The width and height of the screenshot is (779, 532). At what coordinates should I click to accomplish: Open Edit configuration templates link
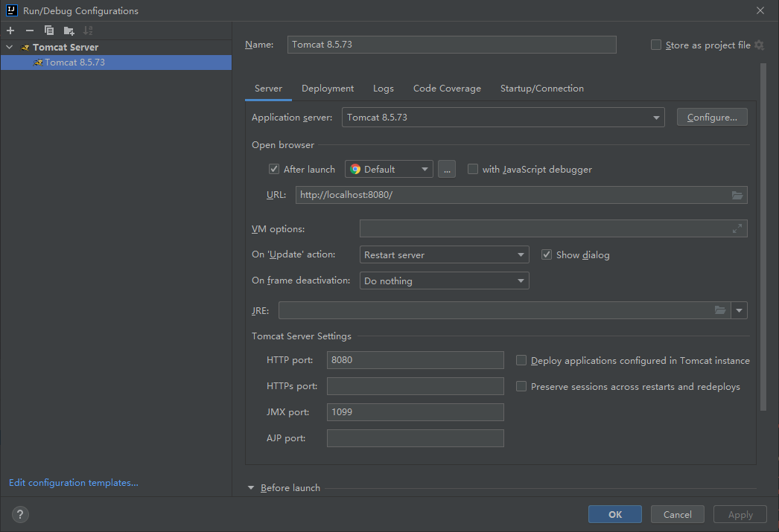[74, 483]
